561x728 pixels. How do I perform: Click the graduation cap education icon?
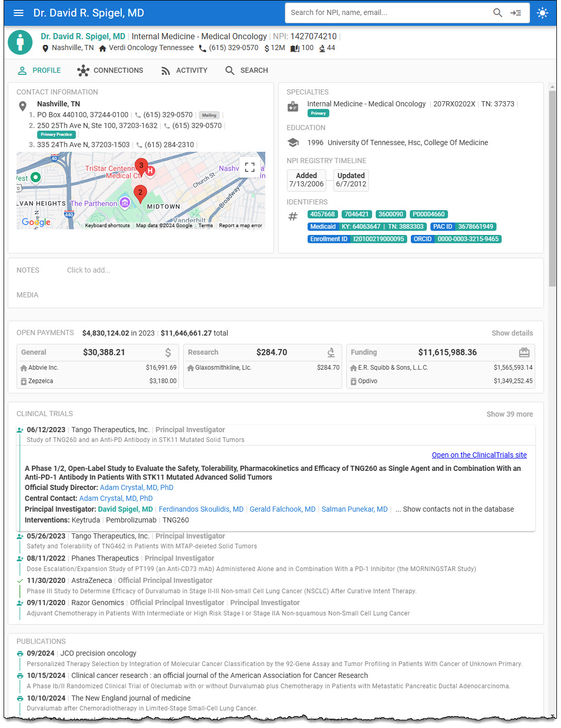click(293, 143)
